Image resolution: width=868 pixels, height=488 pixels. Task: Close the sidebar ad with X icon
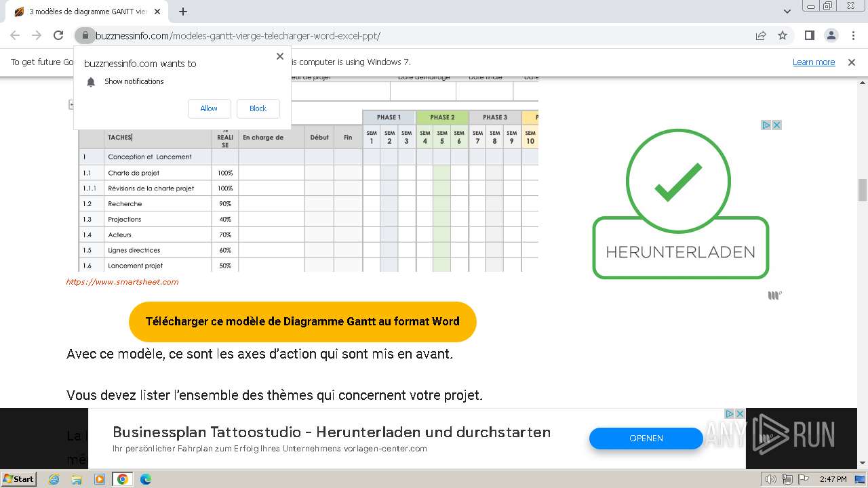776,125
